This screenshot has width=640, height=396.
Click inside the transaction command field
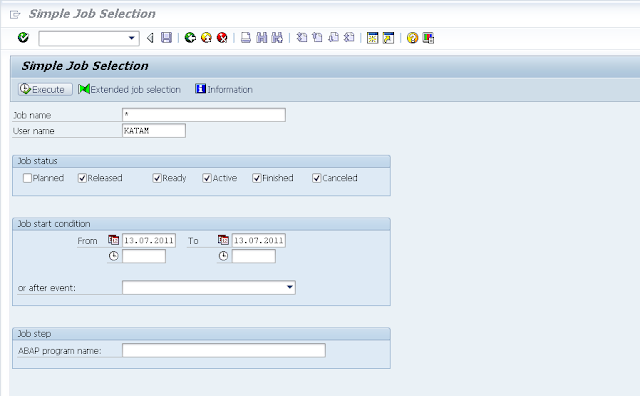coord(83,38)
